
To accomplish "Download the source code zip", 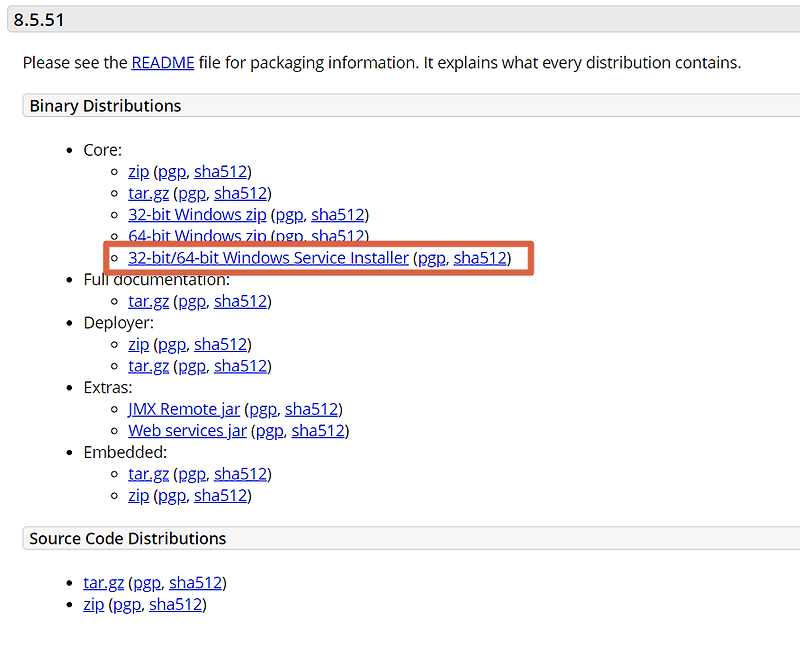I will pos(93,604).
